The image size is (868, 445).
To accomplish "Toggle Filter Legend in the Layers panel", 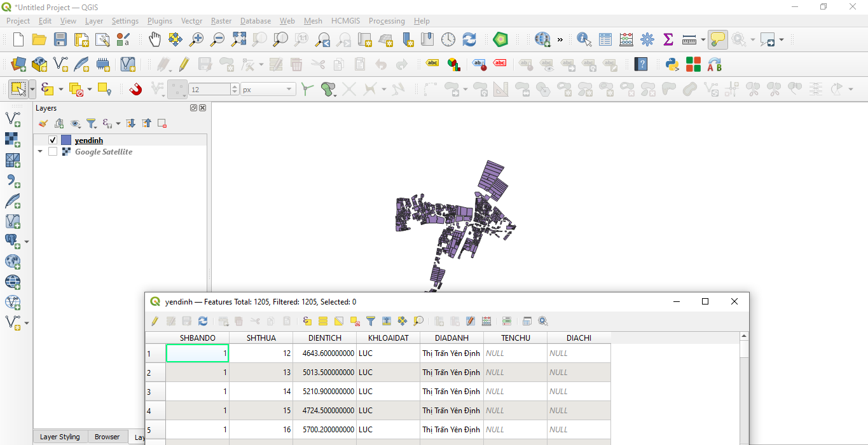I will click(92, 123).
